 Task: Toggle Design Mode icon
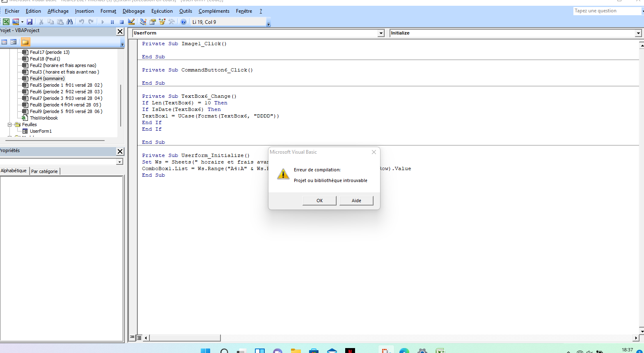click(131, 22)
